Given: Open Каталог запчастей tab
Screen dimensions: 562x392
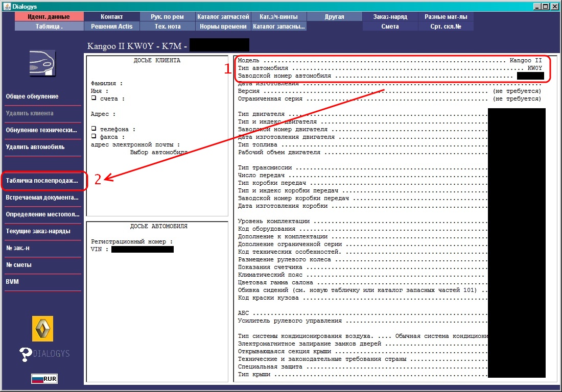Looking at the screenshot, I should 223,16.
